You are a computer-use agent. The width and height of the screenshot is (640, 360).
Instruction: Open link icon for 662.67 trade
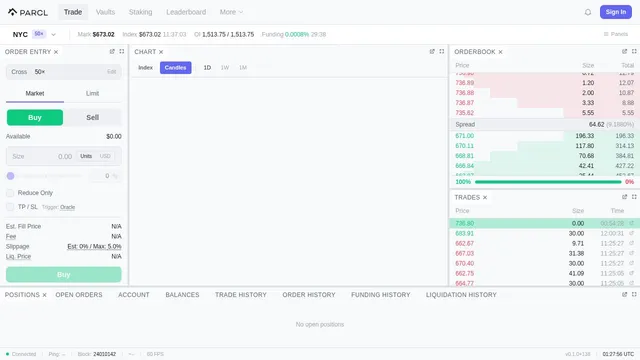(x=631, y=243)
